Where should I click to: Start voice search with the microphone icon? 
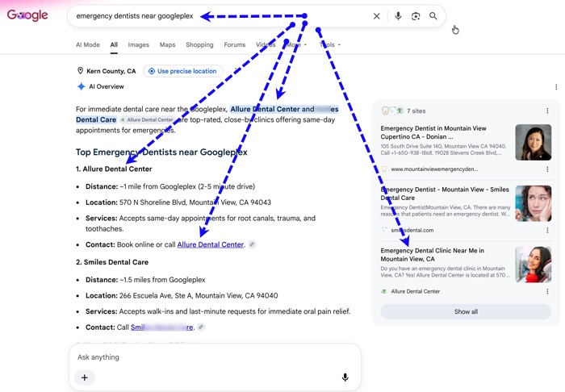click(398, 16)
